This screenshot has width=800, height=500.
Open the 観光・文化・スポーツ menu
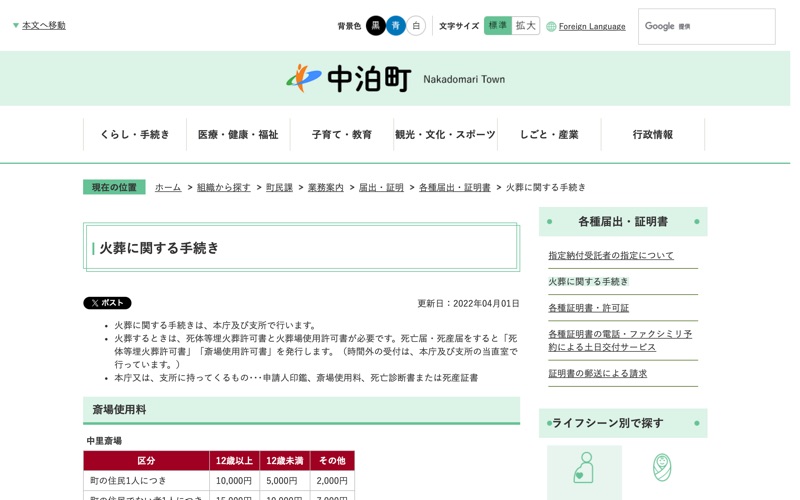pos(445,134)
